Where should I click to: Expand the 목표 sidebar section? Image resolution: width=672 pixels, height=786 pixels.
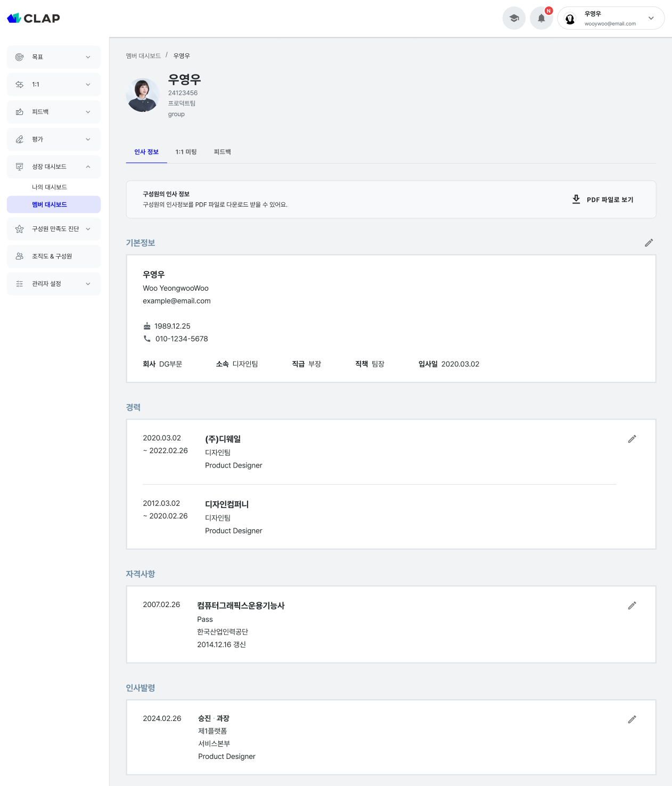point(88,57)
